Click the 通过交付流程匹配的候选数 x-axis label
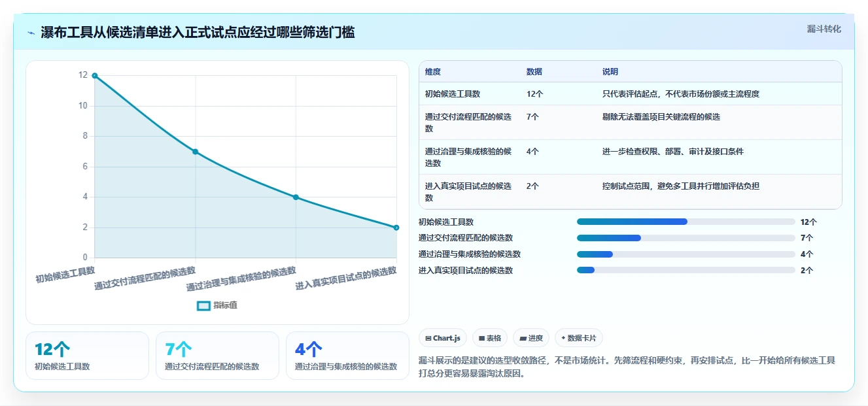This screenshot has height=406, width=868. point(145,279)
